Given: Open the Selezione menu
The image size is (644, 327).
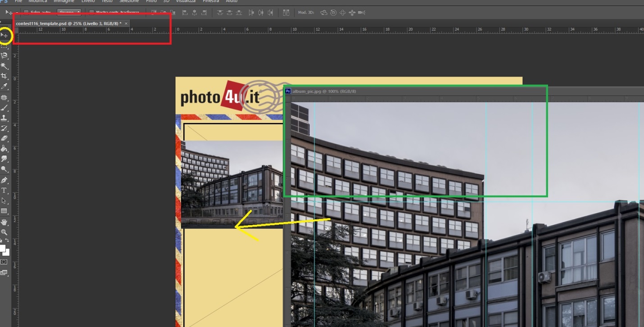Looking at the screenshot, I should pyautogui.click(x=129, y=1).
